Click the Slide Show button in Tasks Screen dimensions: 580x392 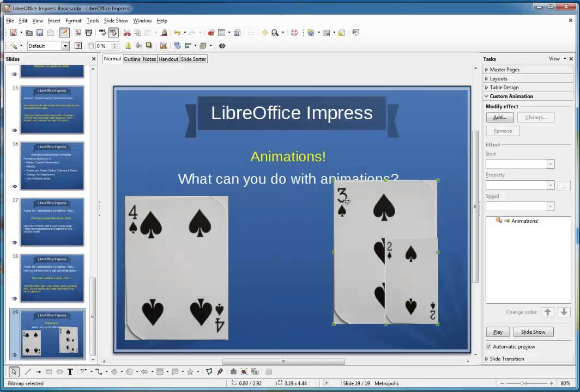pyautogui.click(x=533, y=332)
